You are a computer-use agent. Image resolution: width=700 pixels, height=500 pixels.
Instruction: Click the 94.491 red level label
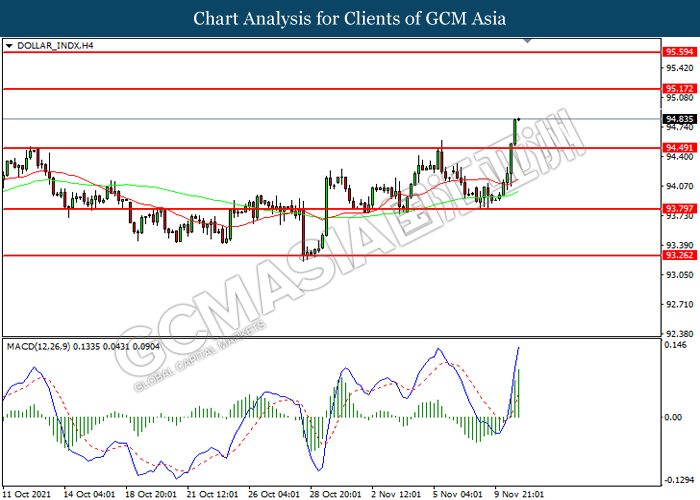click(679, 148)
